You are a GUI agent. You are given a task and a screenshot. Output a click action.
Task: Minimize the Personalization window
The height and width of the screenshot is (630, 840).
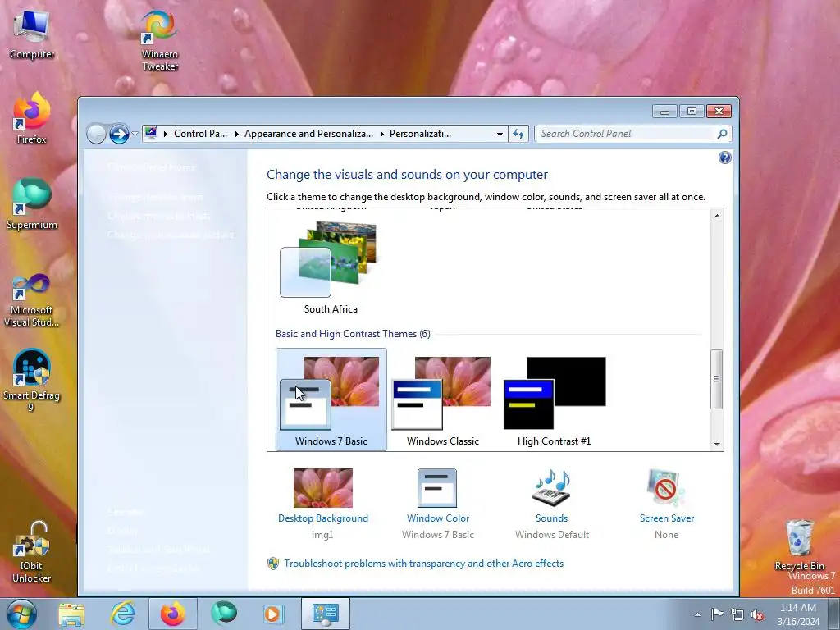coord(664,111)
